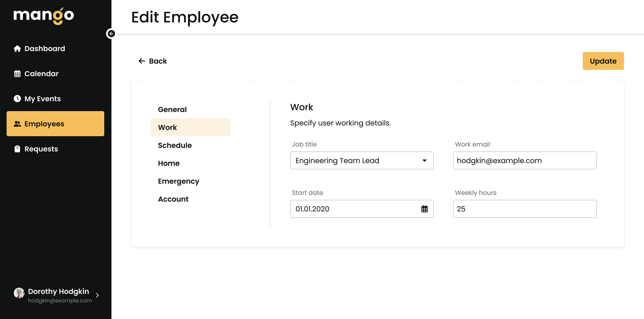Click the Requests clipboard icon

tap(17, 149)
